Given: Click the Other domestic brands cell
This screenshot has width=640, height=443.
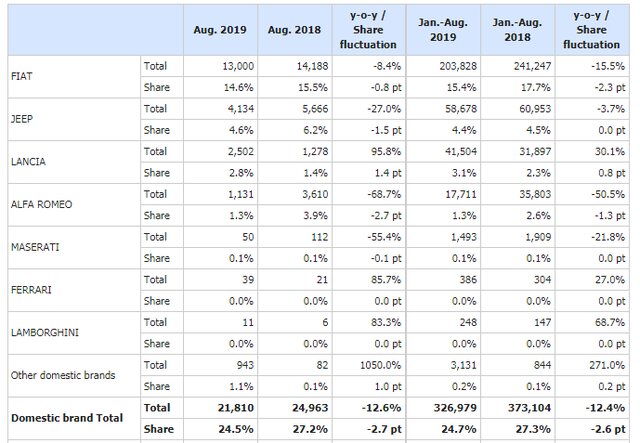Looking at the screenshot, I should 74,375.
